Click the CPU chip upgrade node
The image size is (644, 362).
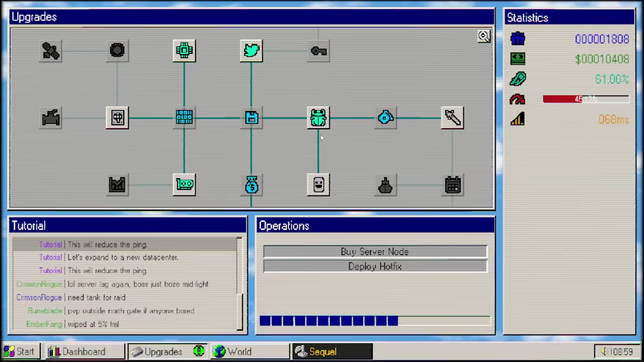coord(184,51)
